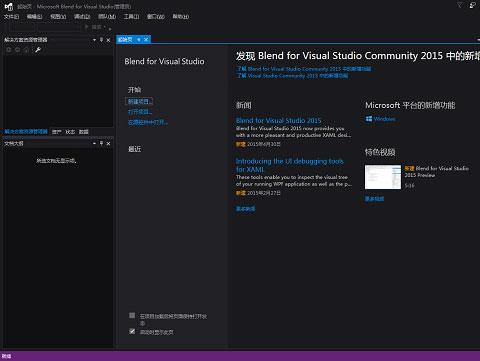Click the Windows logo icon beside Windows link

click(368, 119)
